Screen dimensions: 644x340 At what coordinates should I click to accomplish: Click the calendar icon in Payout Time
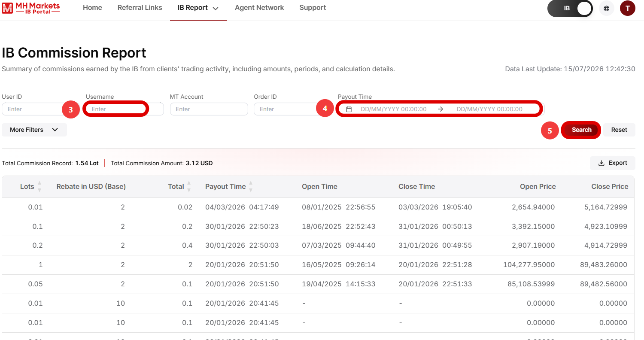[x=349, y=109]
